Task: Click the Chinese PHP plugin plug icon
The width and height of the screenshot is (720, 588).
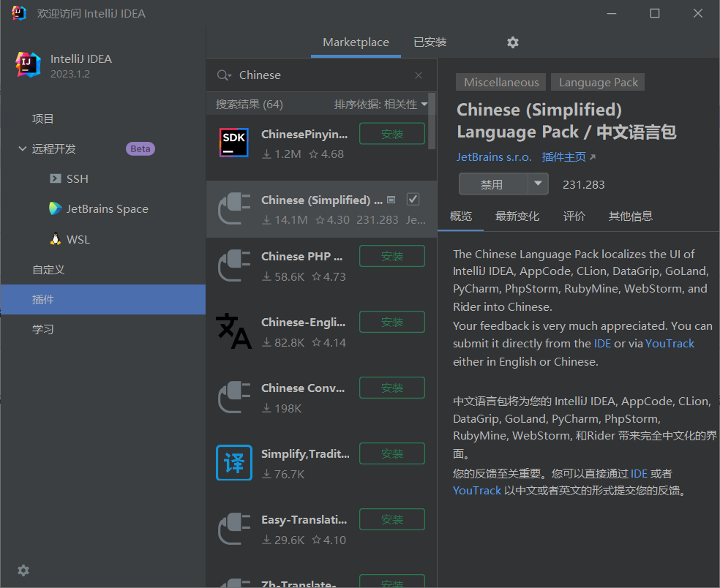Action: pyautogui.click(x=233, y=265)
